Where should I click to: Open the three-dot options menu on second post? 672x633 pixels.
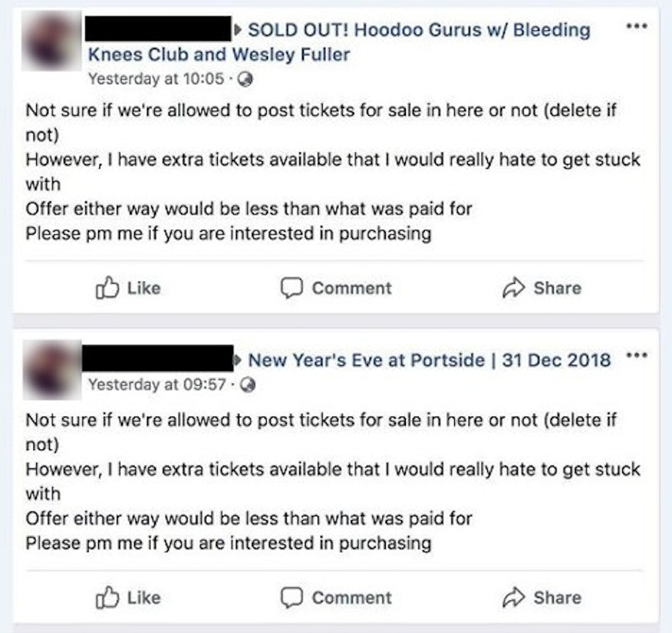[x=635, y=355]
